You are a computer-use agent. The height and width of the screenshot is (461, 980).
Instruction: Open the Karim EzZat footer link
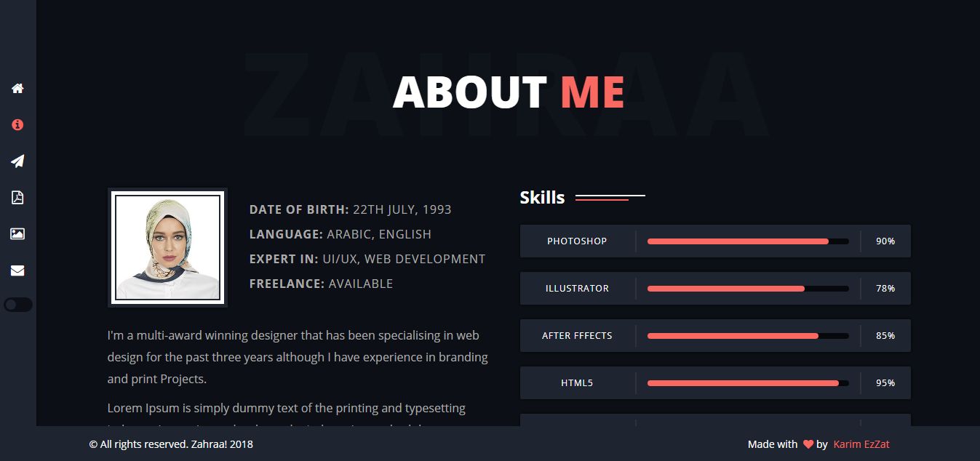coord(861,444)
